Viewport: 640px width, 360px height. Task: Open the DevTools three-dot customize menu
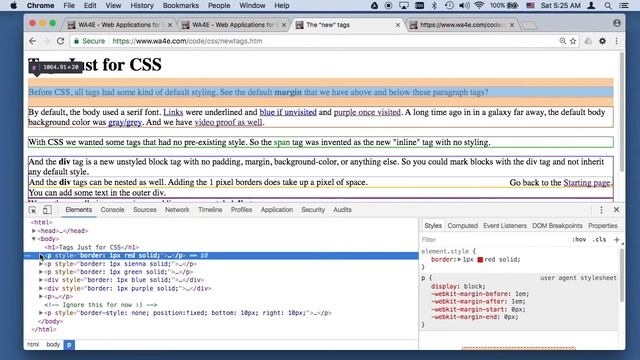point(601,210)
